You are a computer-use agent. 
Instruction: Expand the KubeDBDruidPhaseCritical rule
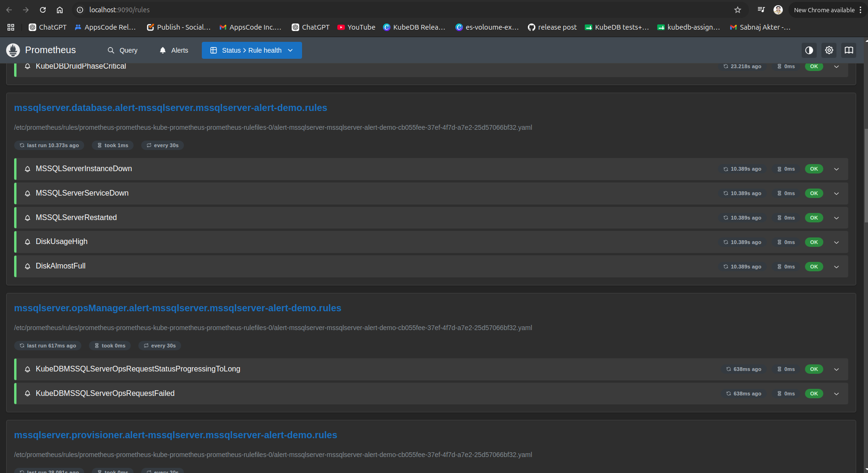836,67
